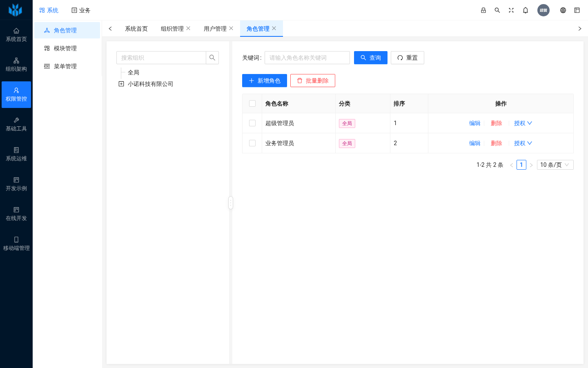Focus the 关键词 role name input
588x368 pixels.
(x=307, y=58)
